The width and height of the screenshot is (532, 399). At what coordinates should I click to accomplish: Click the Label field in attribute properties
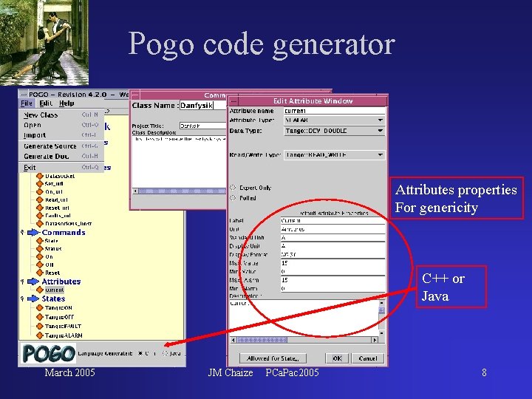[332, 220]
